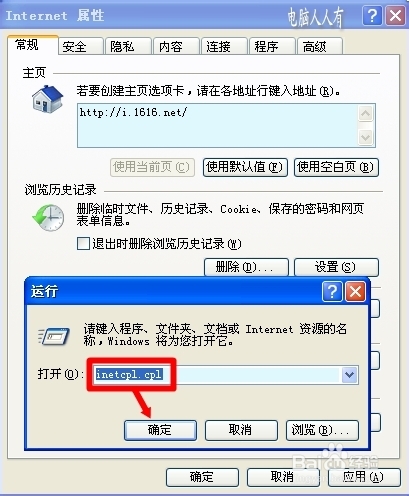Click the browsing history clock icon
Image resolution: width=409 pixels, height=496 pixels.
(49, 217)
